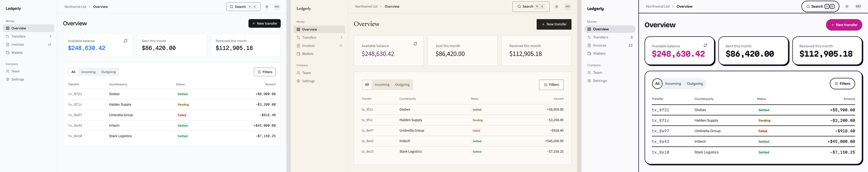868x172 pixels.
Task: Click Failed status badge in left window
Action: pyautogui.click(x=182, y=115)
